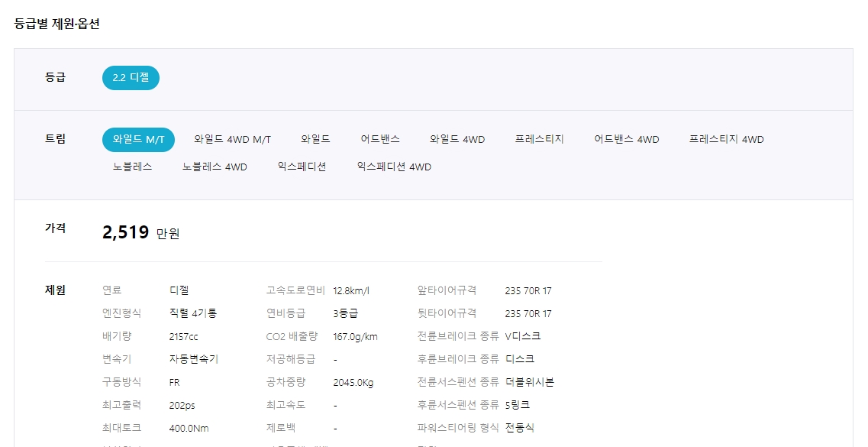This screenshot has width=868, height=447.
Task: Click the 제원 section label
Action: click(x=54, y=290)
